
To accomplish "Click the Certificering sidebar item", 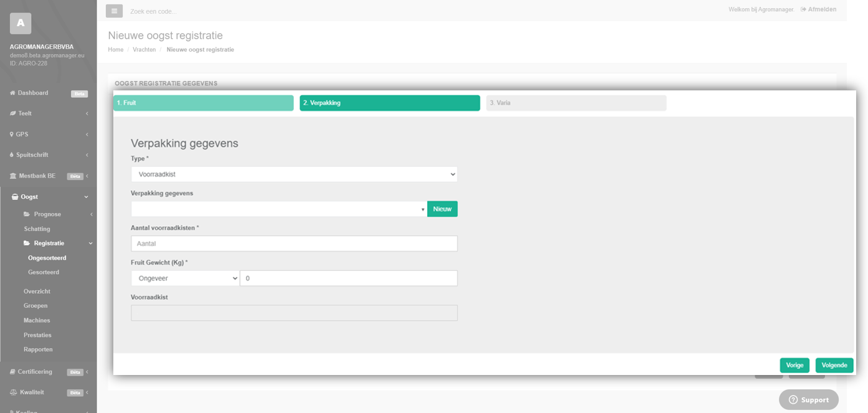I will 35,372.
